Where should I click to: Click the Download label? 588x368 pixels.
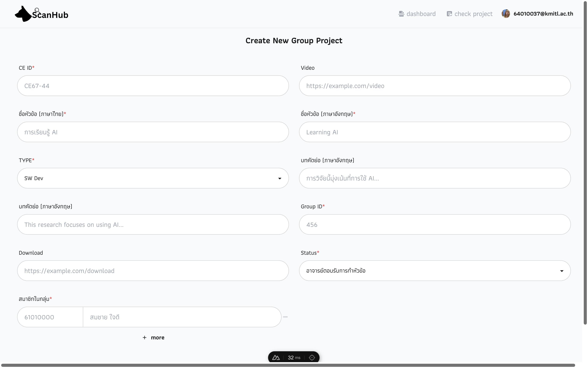tap(31, 253)
